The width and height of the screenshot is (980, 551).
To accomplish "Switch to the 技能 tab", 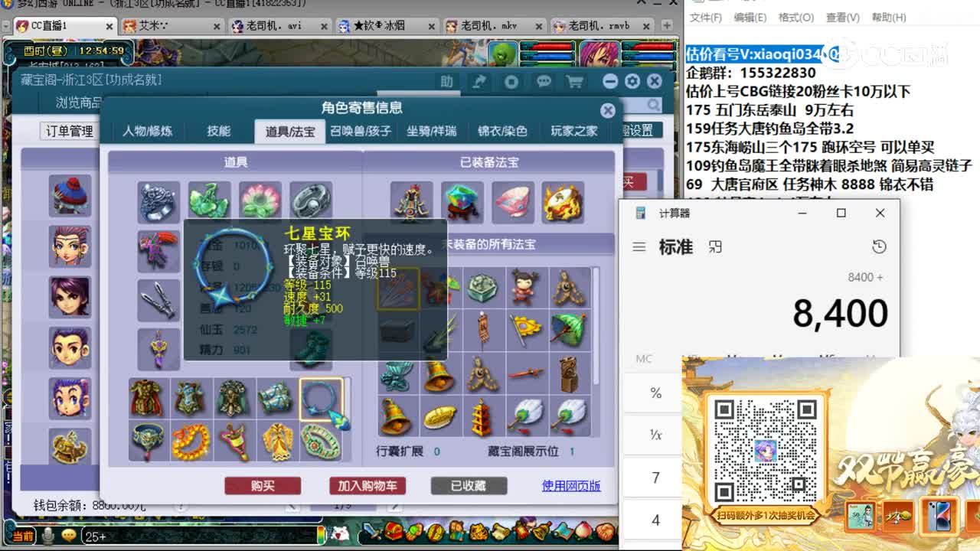I will pyautogui.click(x=218, y=131).
